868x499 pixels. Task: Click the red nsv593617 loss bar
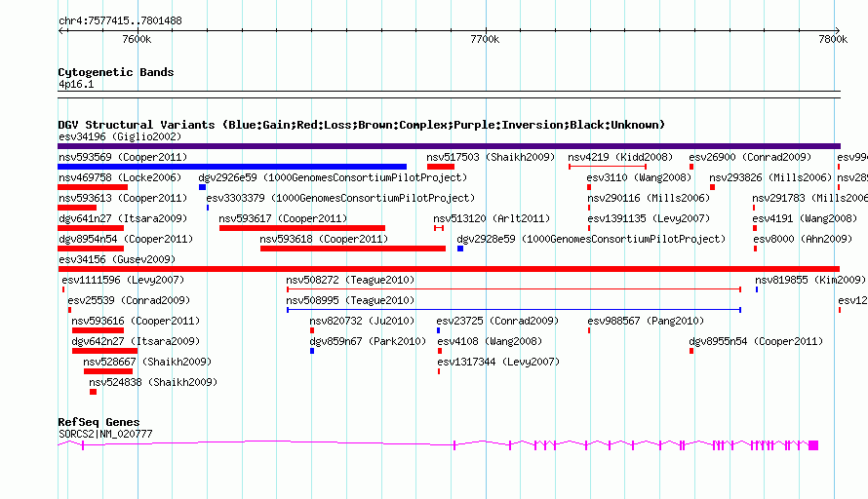(x=302, y=228)
